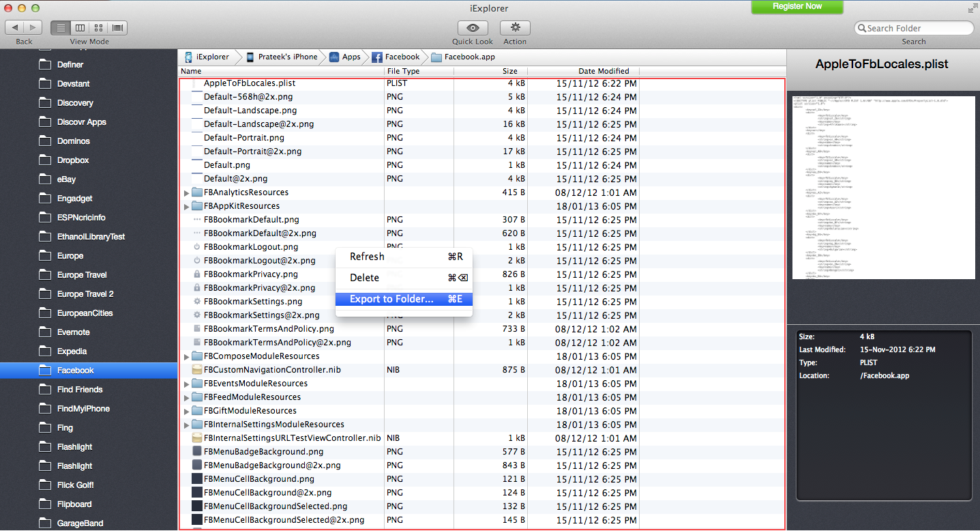This screenshot has width=980, height=531.
Task: Click the Quick Look eye icon
Action: (x=473, y=28)
